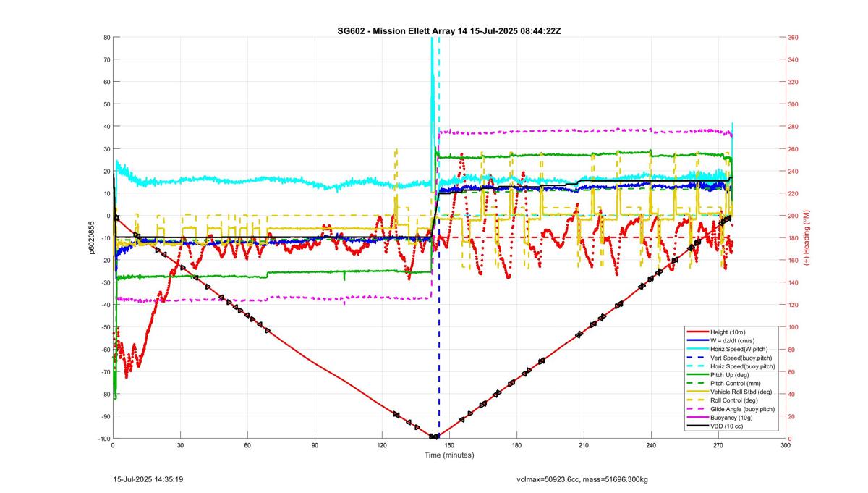
Task: Click the magenta dashed Glide Angle legend line sample
Action: (x=697, y=409)
